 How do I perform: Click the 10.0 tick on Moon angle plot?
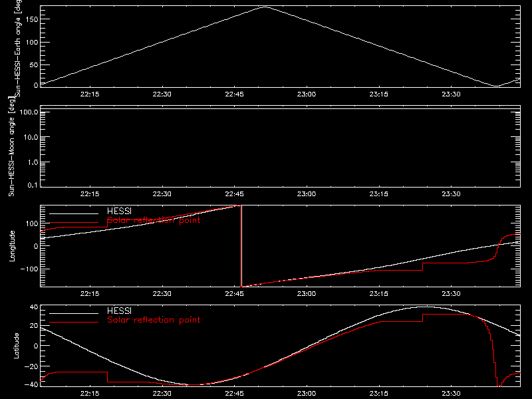[31, 138]
